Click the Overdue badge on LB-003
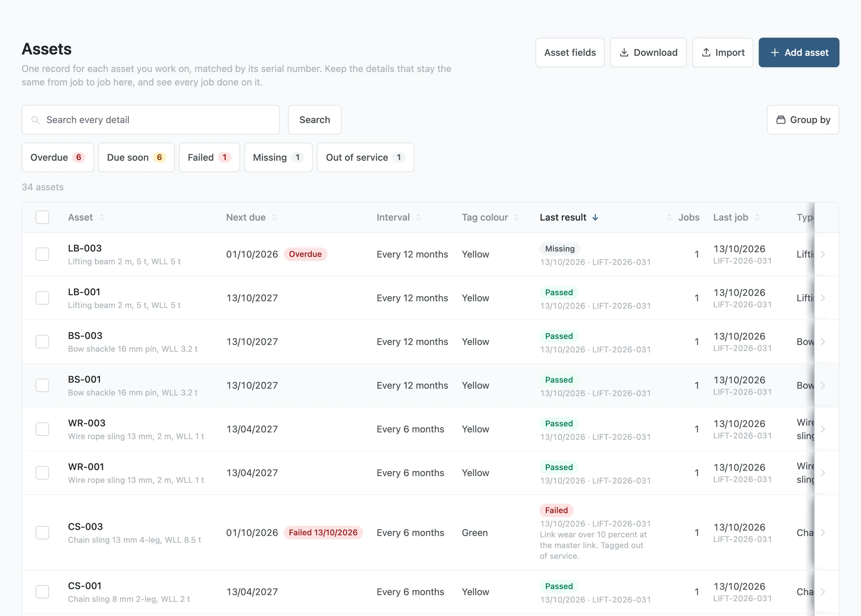 click(x=305, y=254)
